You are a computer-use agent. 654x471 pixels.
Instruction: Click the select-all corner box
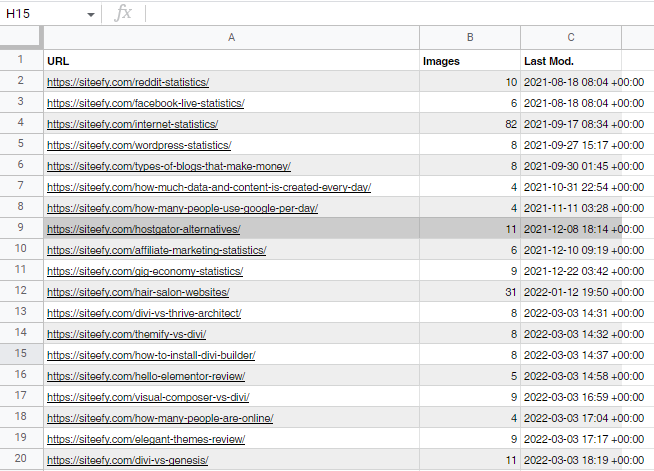20,37
